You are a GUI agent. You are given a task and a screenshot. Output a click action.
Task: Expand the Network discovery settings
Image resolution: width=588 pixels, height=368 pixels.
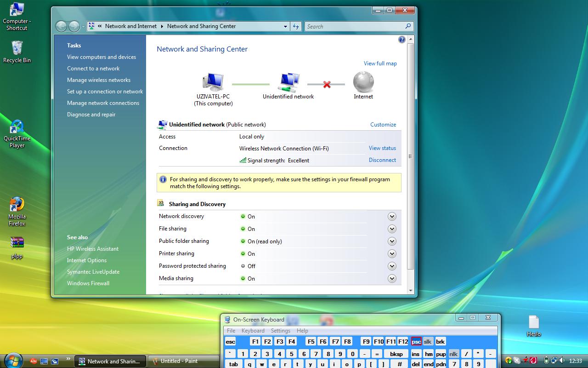coord(392,216)
